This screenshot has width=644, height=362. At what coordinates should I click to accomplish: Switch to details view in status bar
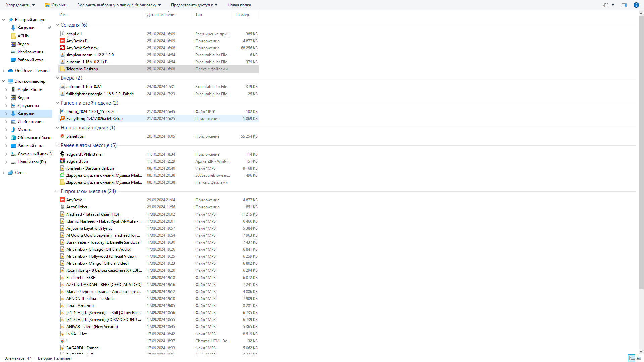(632, 358)
